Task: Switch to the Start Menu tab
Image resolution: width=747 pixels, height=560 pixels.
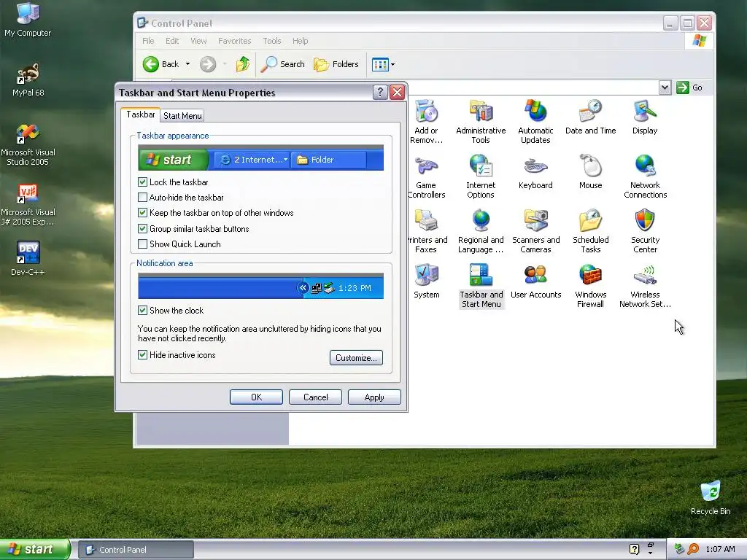Action: [182, 116]
